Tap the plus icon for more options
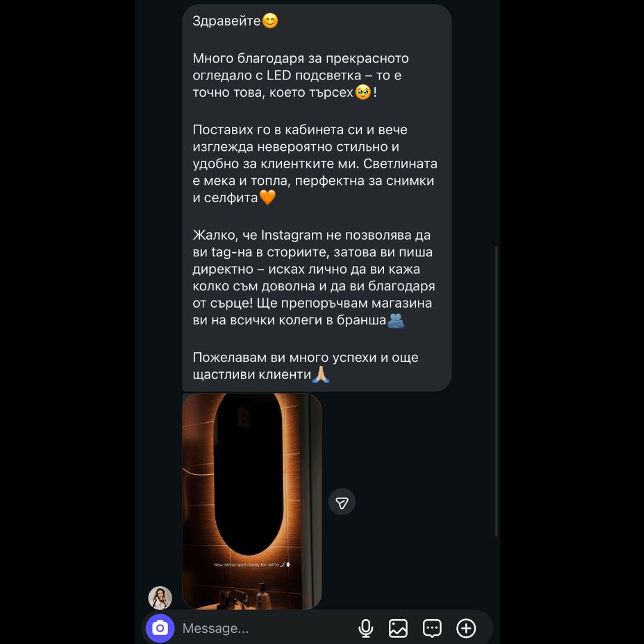Screen dimensions: 644x644 [x=466, y=628]
